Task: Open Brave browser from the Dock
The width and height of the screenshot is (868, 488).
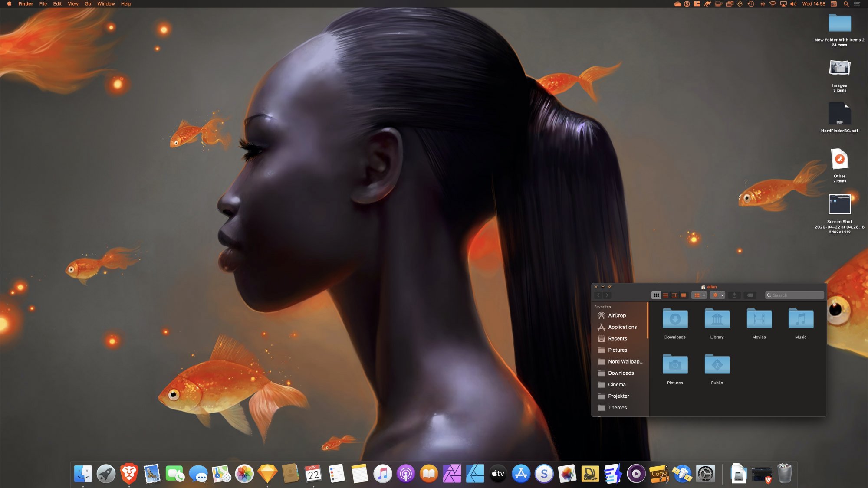Action: pos(129,474)
